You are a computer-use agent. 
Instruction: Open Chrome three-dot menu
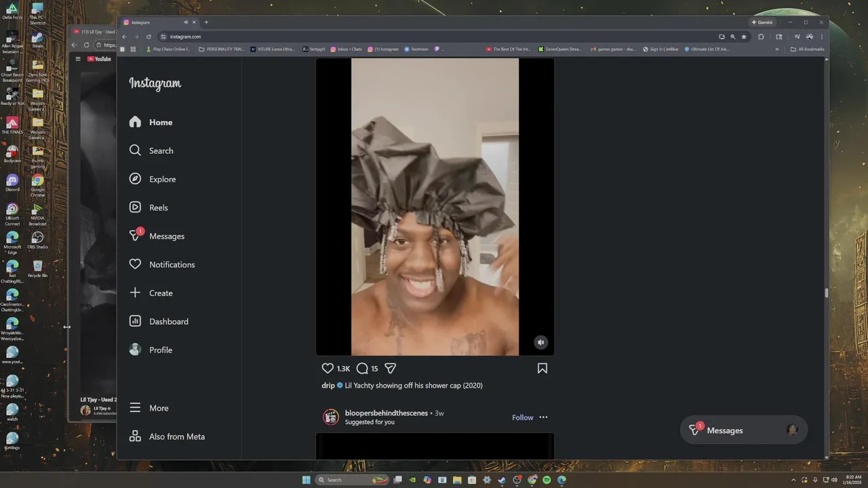tap(822, 37)
